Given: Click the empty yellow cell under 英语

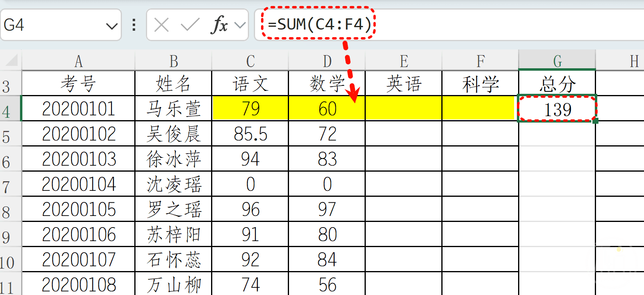Looking at the screenshot, I should [x=403, y=109].
